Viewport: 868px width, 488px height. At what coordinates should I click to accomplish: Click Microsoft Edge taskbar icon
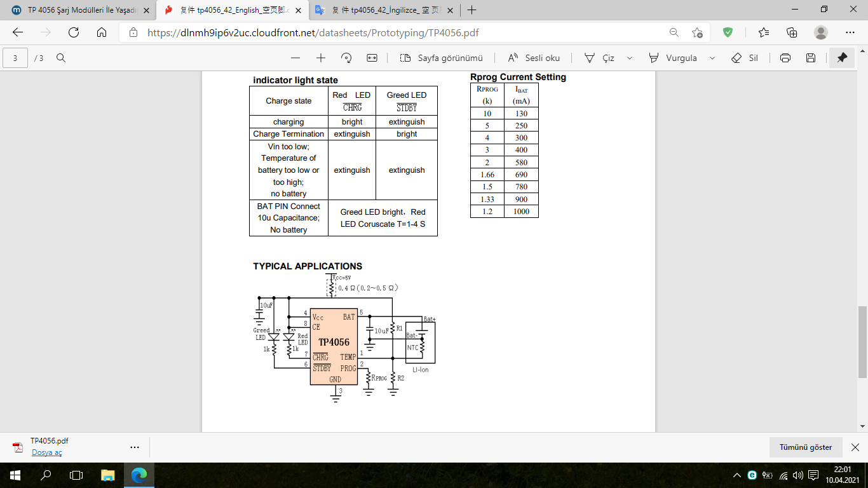click(x=139, y=475)
